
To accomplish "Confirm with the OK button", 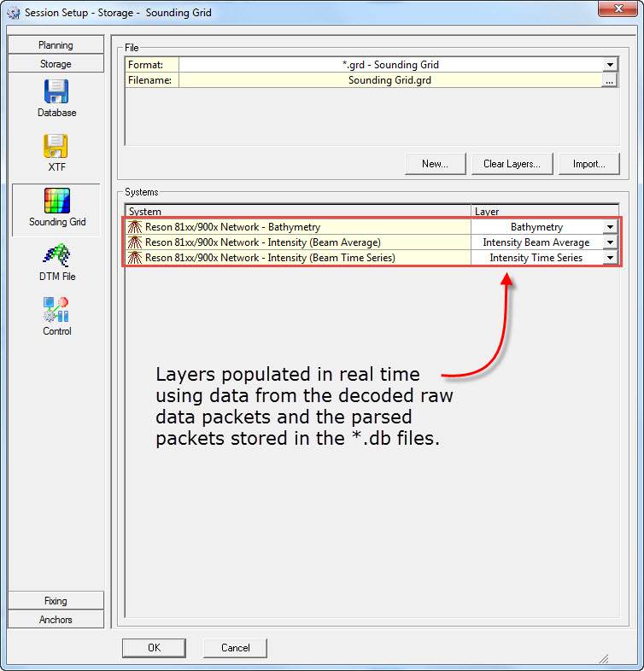I will (x=154, y=648).
